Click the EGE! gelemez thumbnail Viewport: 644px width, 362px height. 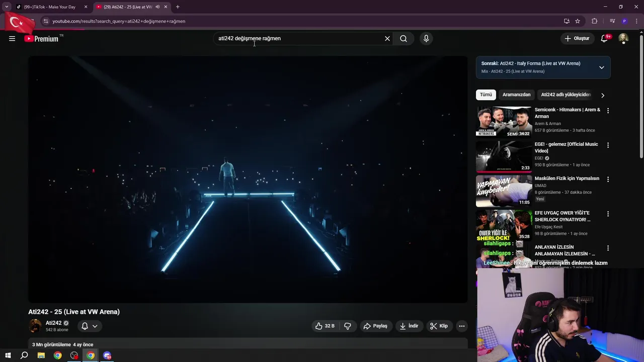coord(504,156)
